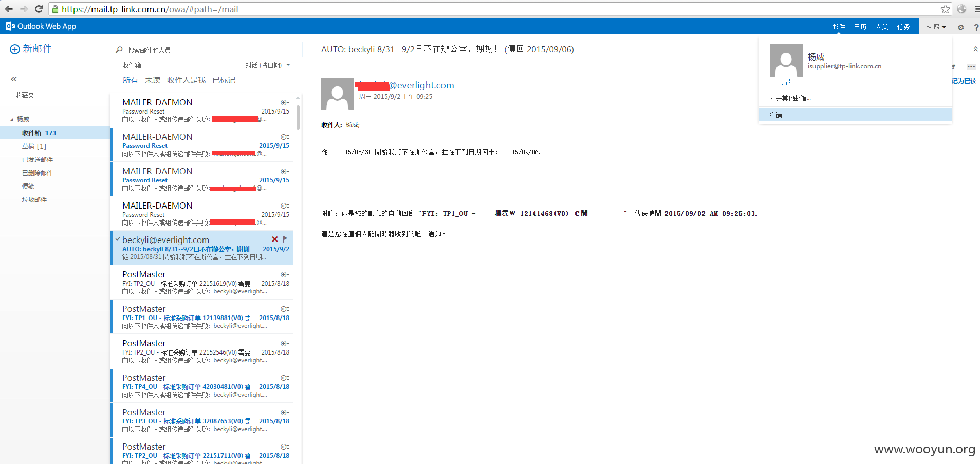Show 所有 messages filter
Screen dimensions: 980x464
pyautogui.click(x=130, y=80)
